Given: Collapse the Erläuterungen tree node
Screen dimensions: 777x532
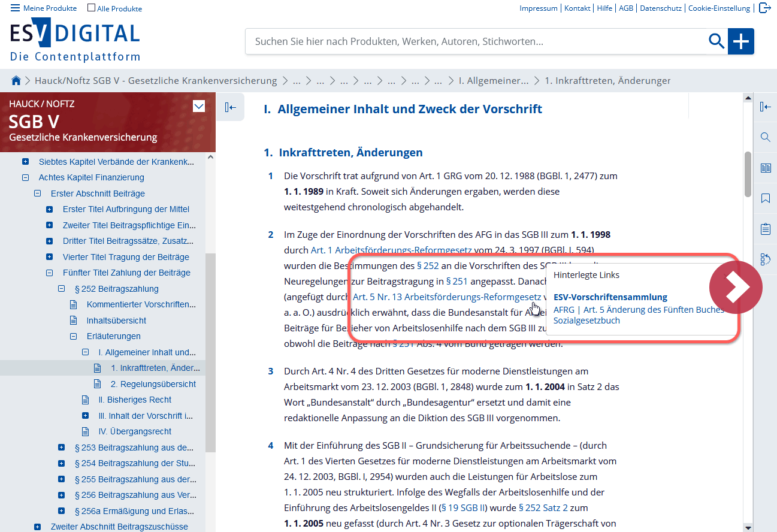Looking at the screenshot, I should pos(73,336).
